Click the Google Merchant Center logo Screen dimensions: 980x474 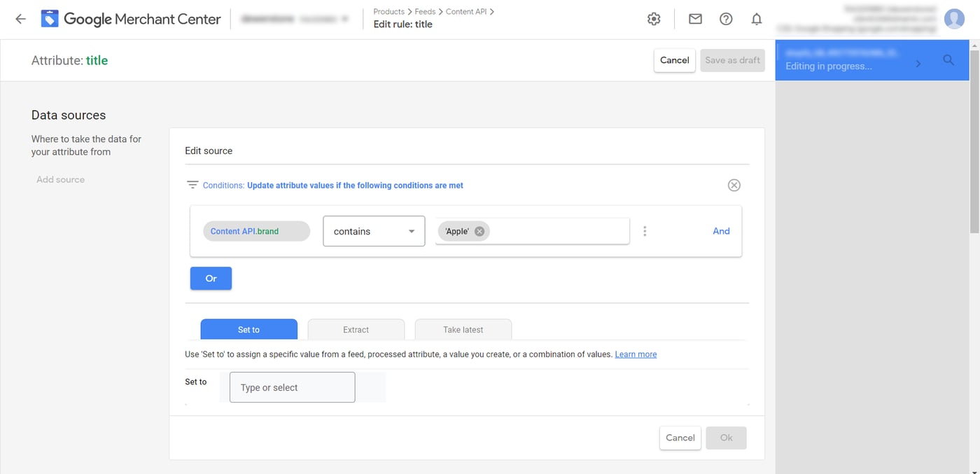pyautogui.click(x=130, y=19)
